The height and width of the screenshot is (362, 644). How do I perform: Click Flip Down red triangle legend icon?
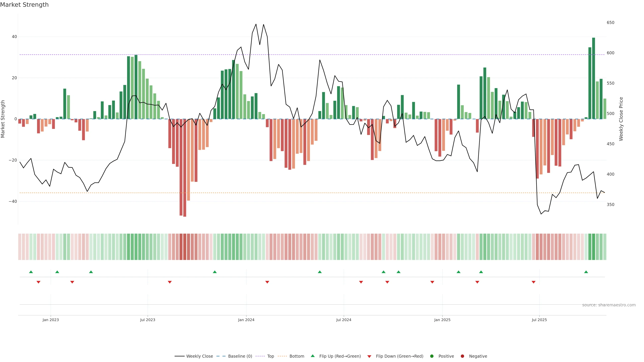(x=369, y=356)
